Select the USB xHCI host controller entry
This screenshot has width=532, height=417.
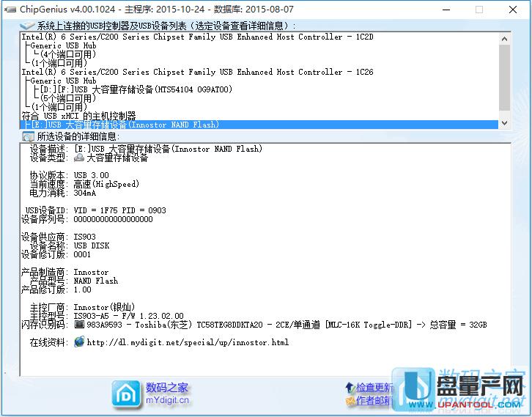(78, 116)
